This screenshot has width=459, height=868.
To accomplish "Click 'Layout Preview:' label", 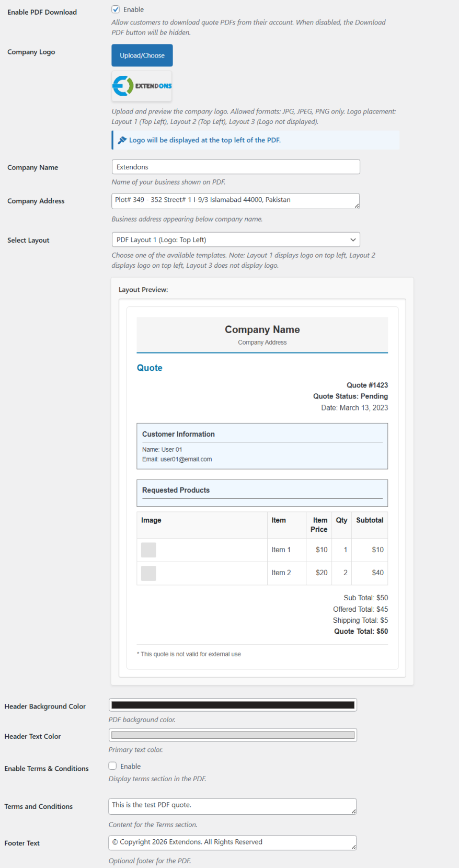I will tap(143, 290).
